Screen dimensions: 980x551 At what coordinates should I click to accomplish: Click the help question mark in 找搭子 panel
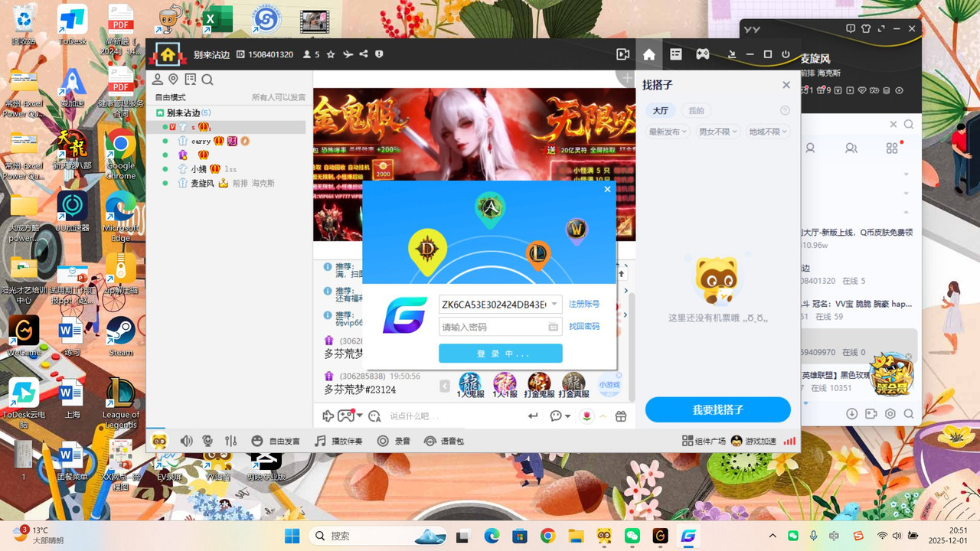[785, 110]
